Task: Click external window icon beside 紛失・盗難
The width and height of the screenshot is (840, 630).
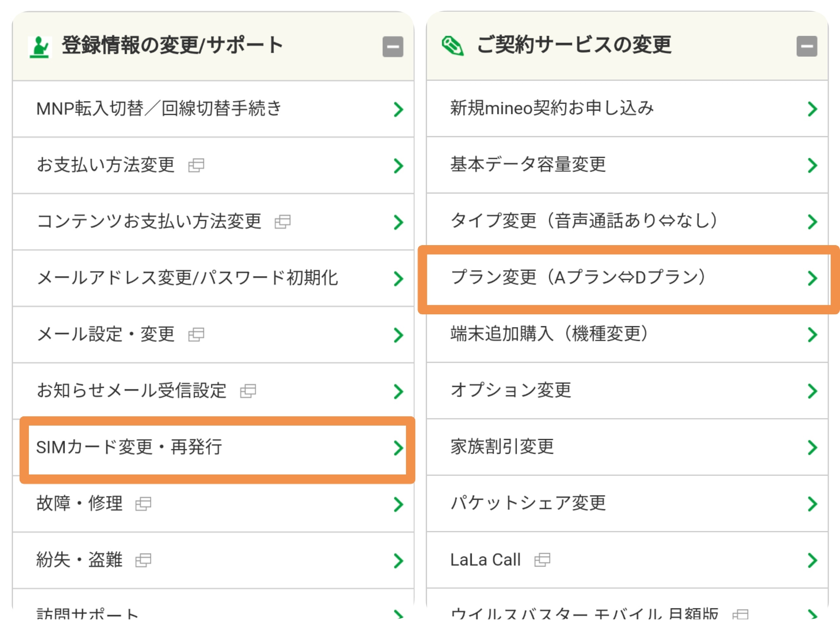Action: tap(143, 560)
